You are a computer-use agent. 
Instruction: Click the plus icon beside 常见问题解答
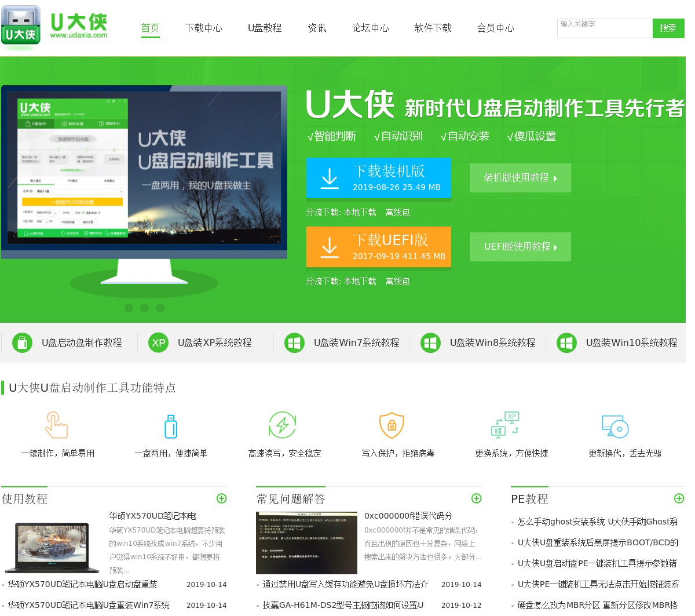coord(476,498)
